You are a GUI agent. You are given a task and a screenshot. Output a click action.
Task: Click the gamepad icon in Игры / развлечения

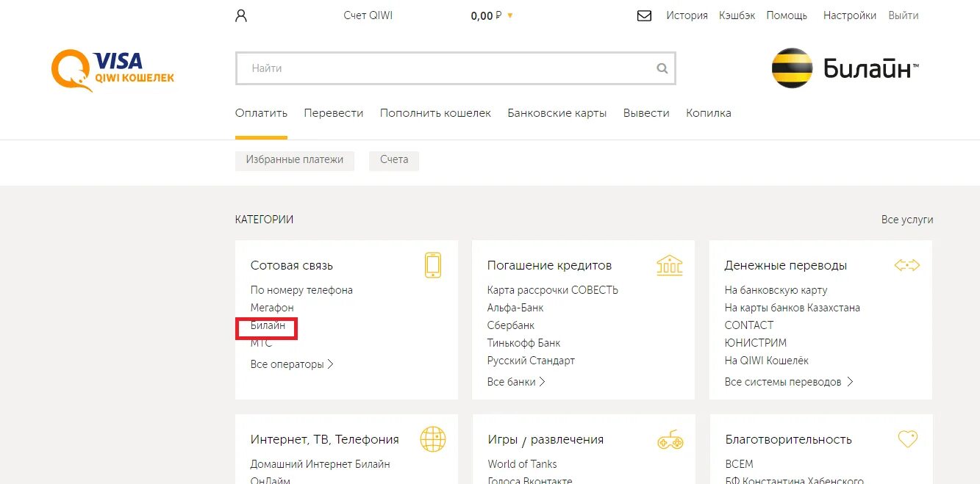pyautogui.click(x=670, y=440)
